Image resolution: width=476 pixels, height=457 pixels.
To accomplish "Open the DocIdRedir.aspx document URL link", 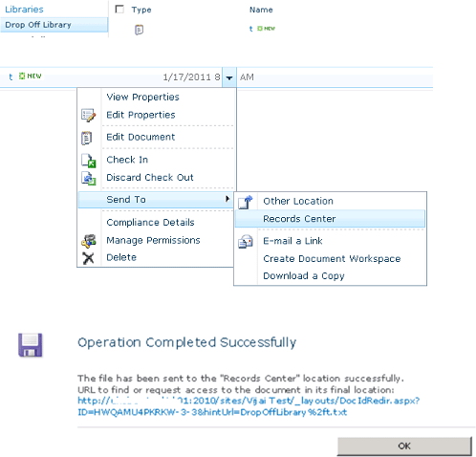I will (x=249, y=406).
